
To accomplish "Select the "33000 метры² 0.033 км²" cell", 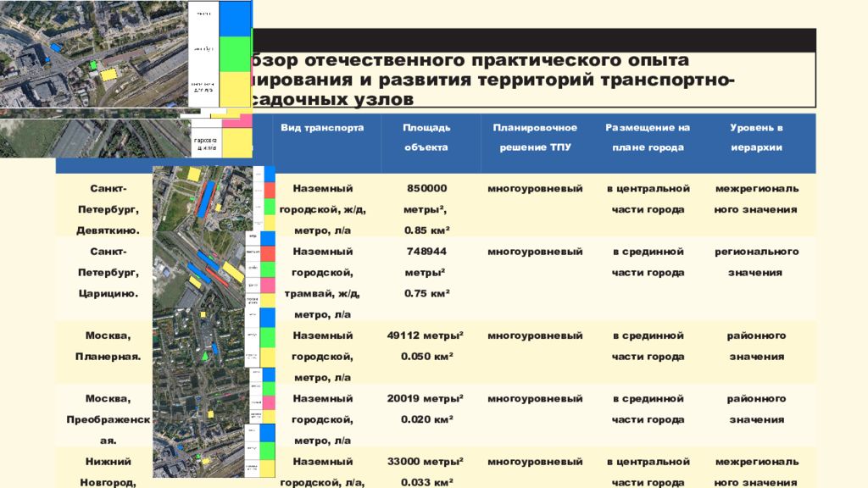I will coord(426,472).
